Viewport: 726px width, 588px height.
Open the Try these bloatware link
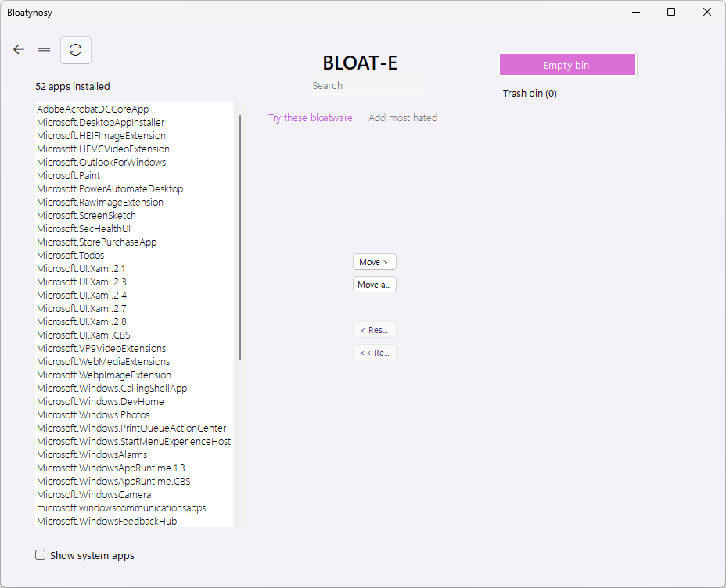311,117
